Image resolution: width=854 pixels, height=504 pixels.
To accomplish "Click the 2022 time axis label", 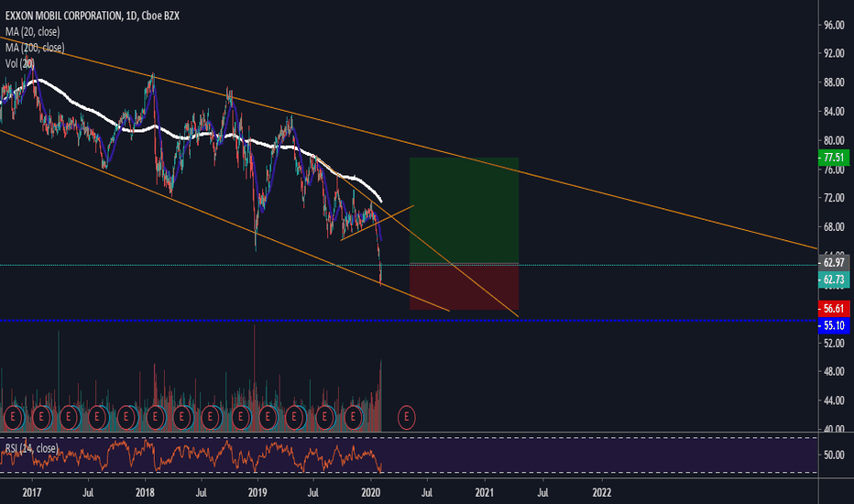I will tap(602, 493).
